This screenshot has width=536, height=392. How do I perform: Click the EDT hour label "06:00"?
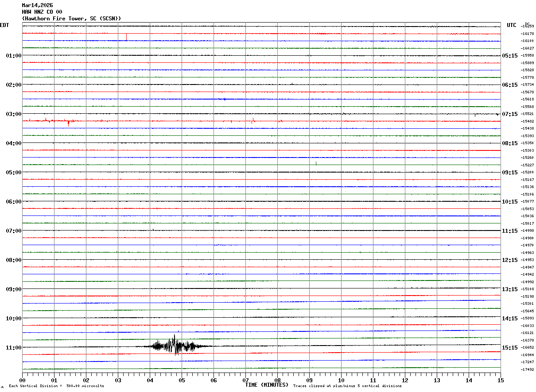tap(14, 202)
